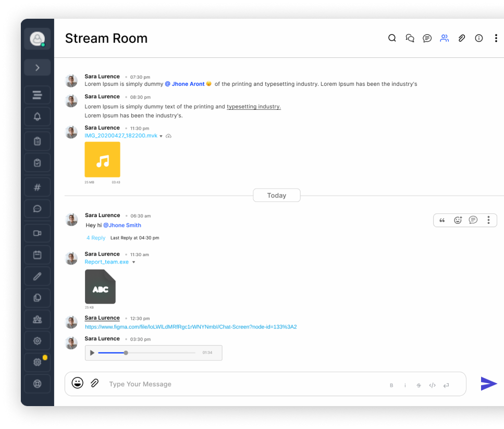Open the hashtag channels icon
Viewport: 504px width, 429px height.
[x=38, y=187]
